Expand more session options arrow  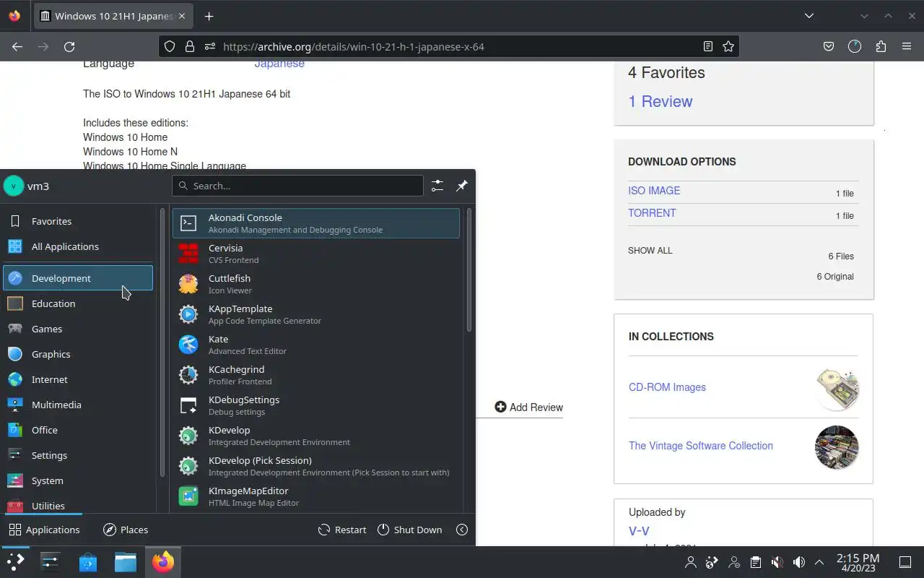pyautogui.click(x=462, y=530)
